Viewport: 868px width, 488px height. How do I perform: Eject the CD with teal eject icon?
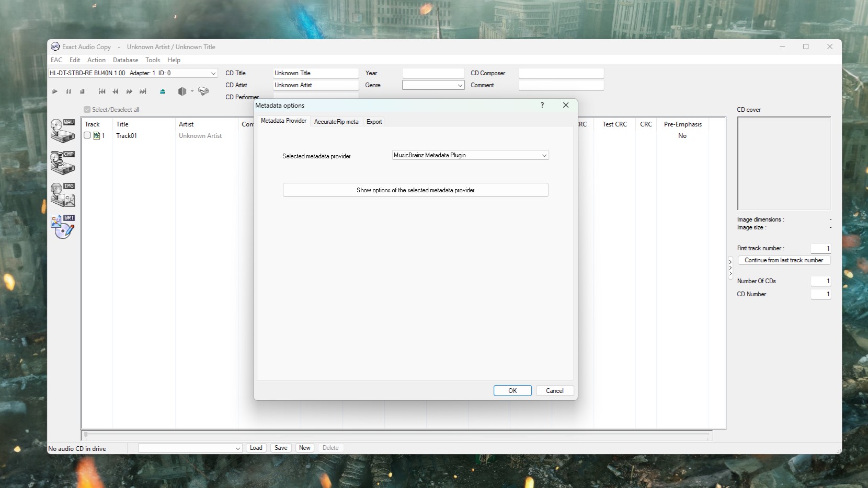coord(163,91)
